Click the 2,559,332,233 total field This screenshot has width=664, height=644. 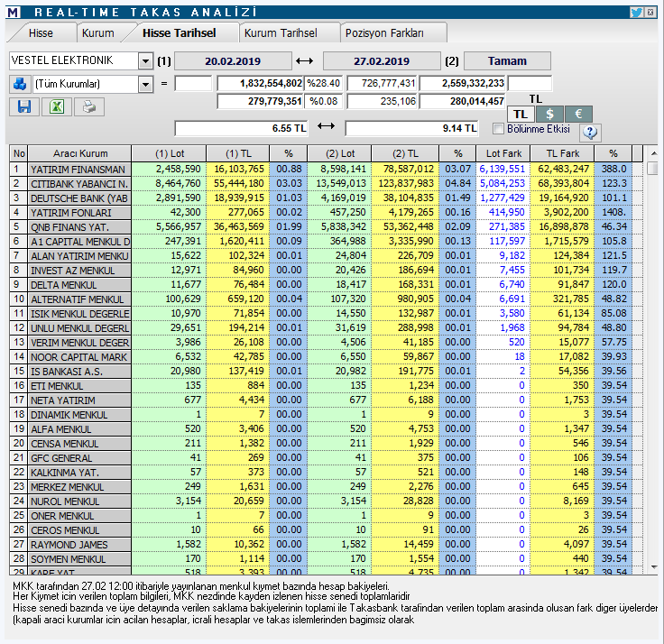463,83
